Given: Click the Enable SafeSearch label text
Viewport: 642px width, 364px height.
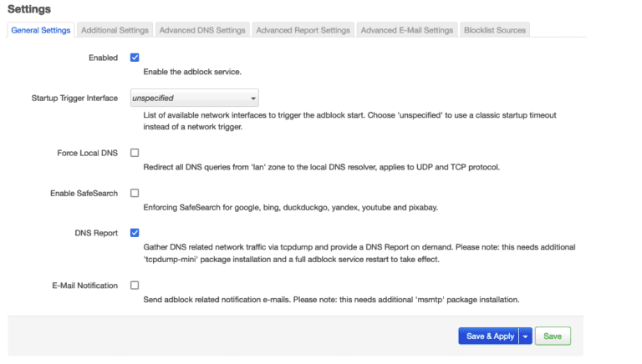Looking at the screenshot, I should (x=84, y=193).
